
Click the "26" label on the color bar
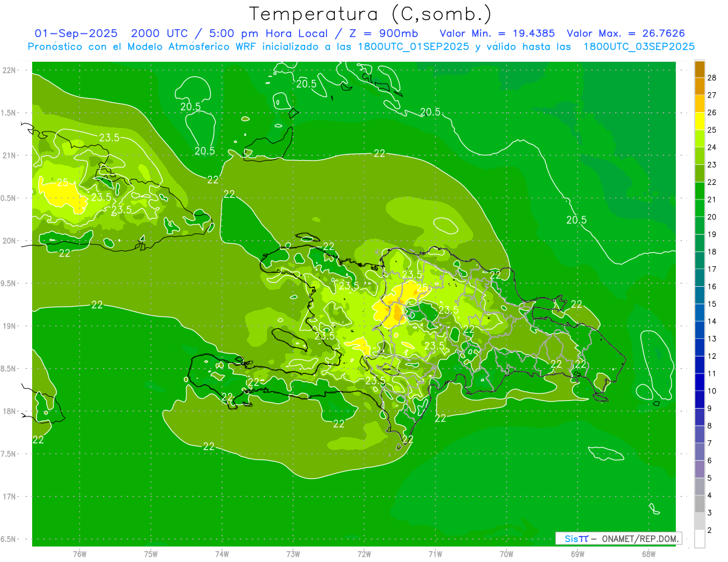[x=712, y=112]
